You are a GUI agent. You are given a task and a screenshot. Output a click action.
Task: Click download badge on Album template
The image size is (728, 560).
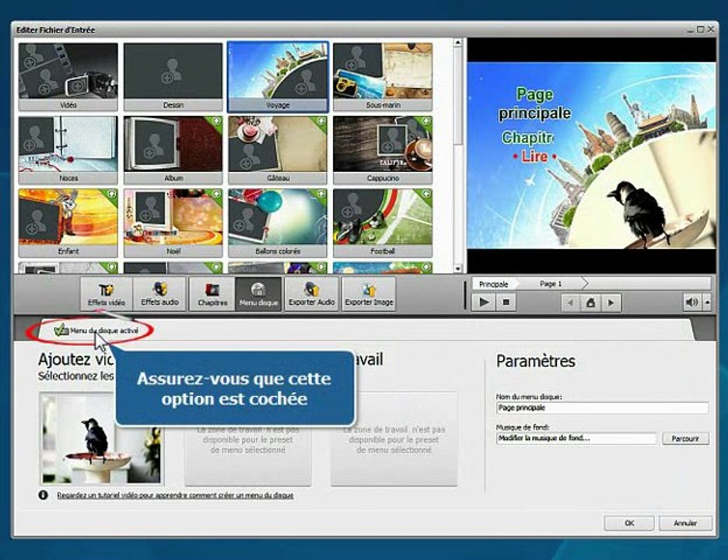(x=216, y=121)
